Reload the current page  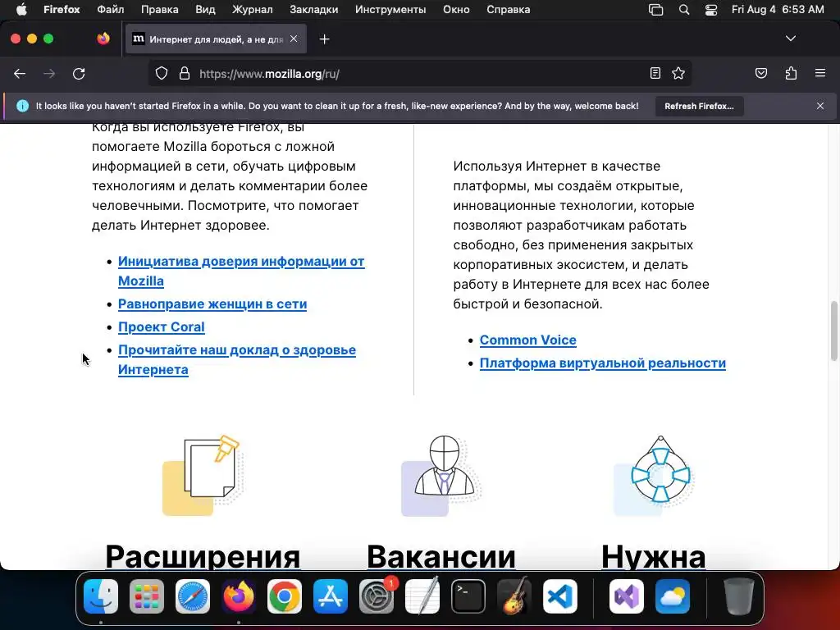click(79, 74)
